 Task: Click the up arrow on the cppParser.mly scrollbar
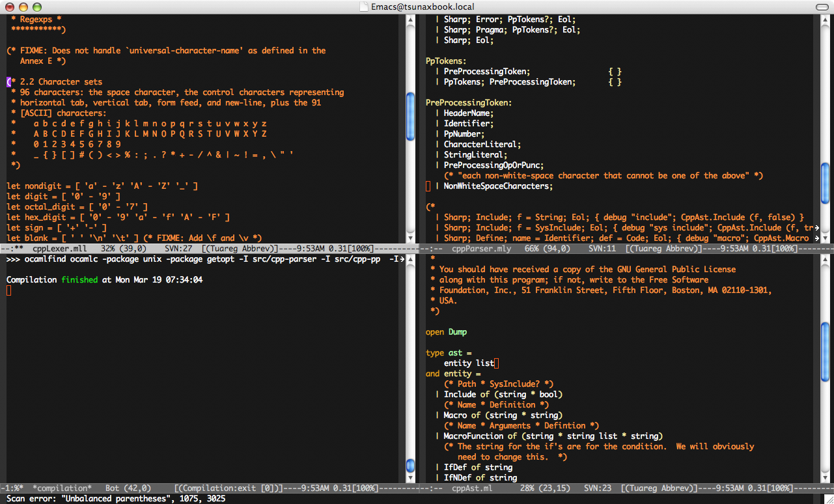[826, 20]
